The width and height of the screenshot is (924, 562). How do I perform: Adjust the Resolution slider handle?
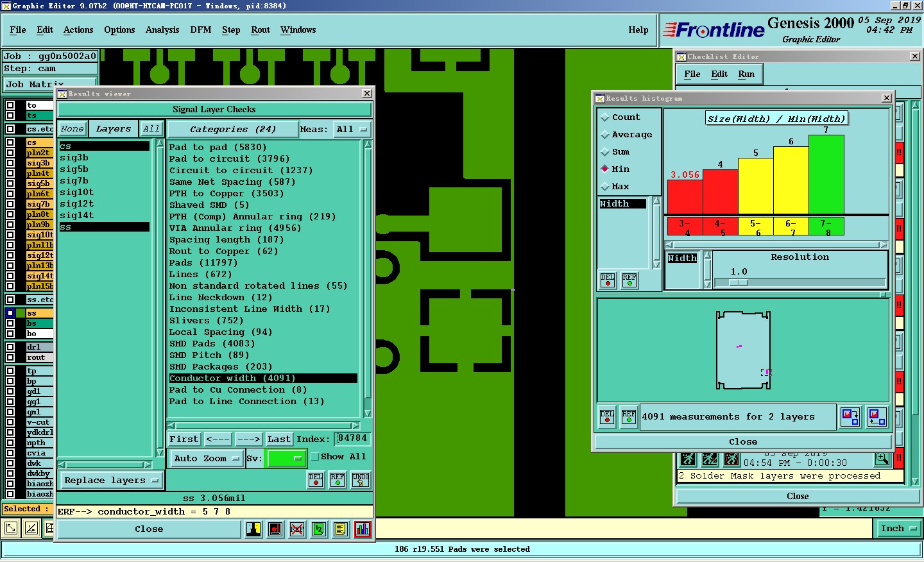coord(739,282)
